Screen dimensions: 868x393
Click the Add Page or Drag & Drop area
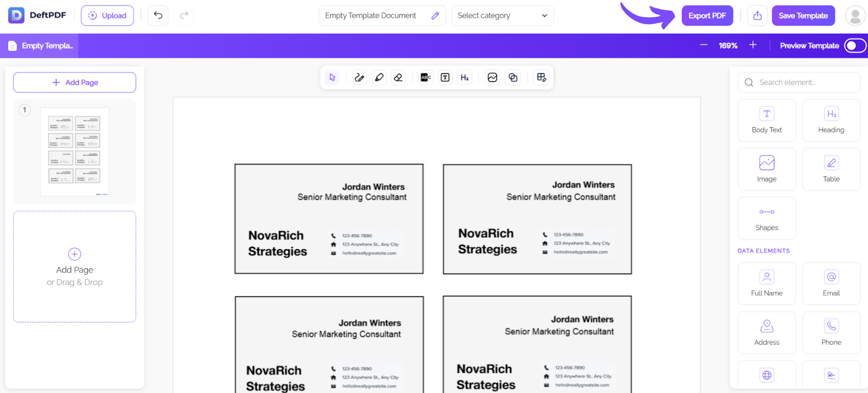click(74, 267)
